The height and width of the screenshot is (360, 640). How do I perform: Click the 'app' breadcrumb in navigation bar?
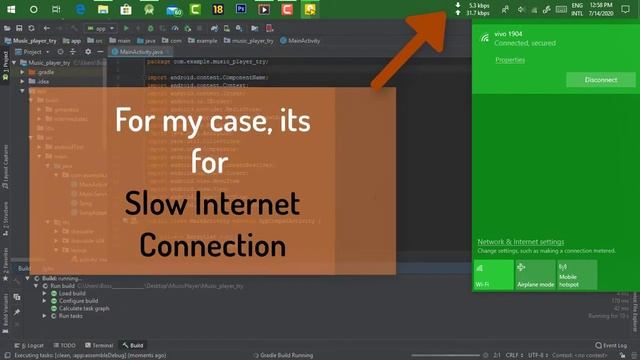72,41
